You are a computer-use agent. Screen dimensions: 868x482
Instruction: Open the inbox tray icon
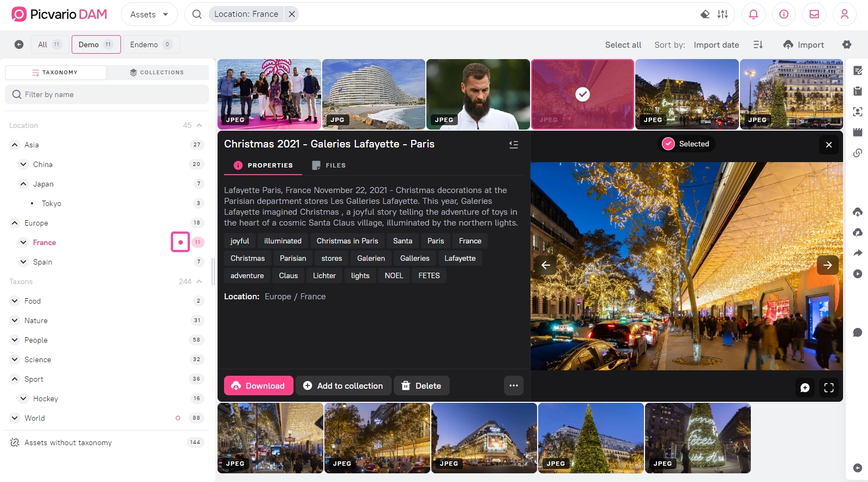(814, 14)
